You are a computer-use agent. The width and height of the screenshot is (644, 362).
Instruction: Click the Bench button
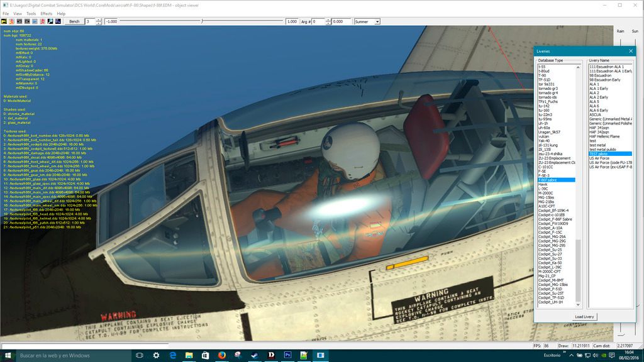74,21
